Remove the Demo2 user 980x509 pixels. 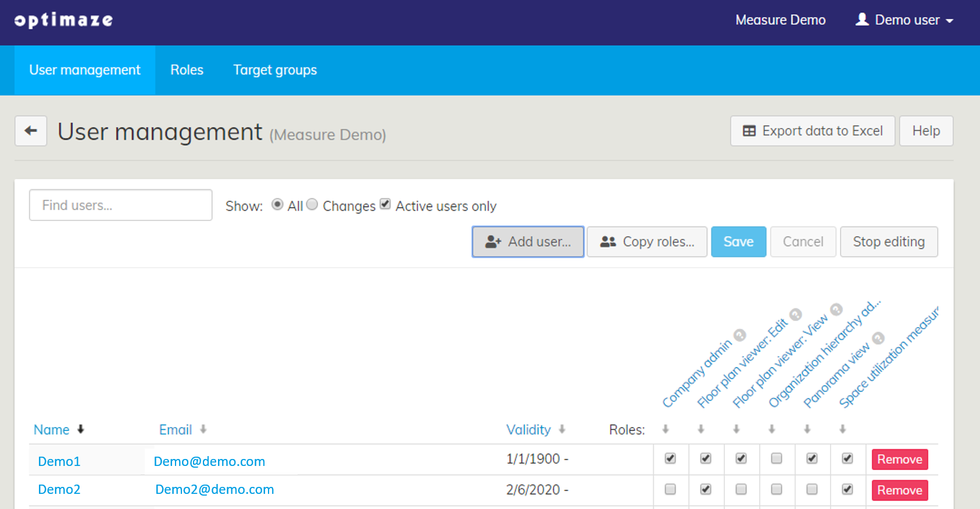(x=899, y=490)
